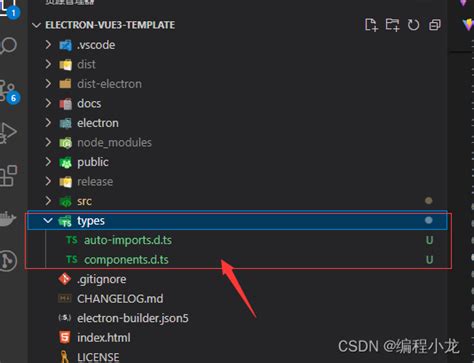474x363 pixels.
Task: Refresh the Explorer file tree
Action: pyautogui.click(x=413, y=25)
